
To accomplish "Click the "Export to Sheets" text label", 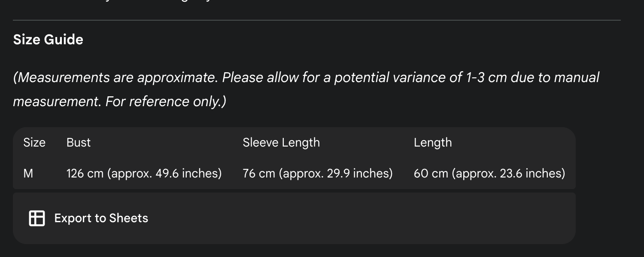I will pyautogui.click(x=101, y=218).
